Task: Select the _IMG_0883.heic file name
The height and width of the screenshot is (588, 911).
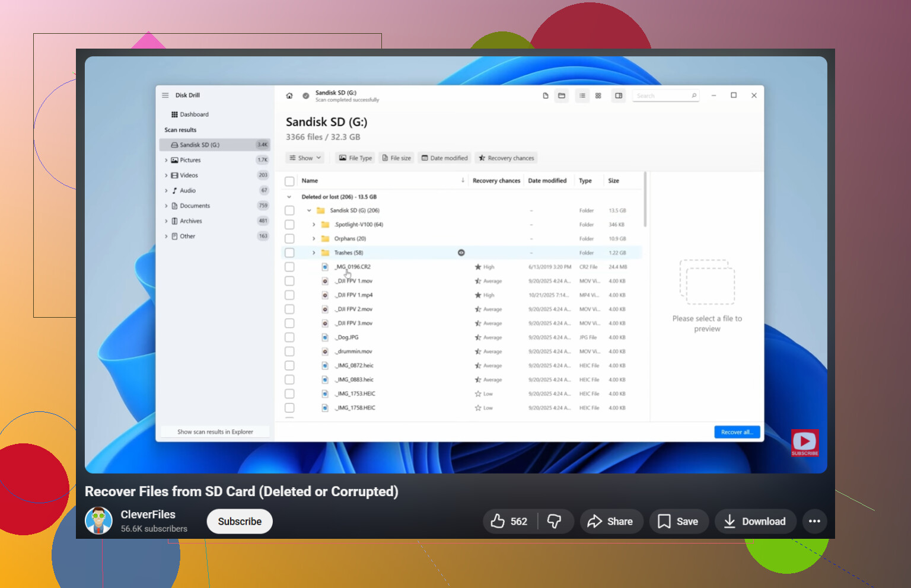Action: tap(355, 380)
